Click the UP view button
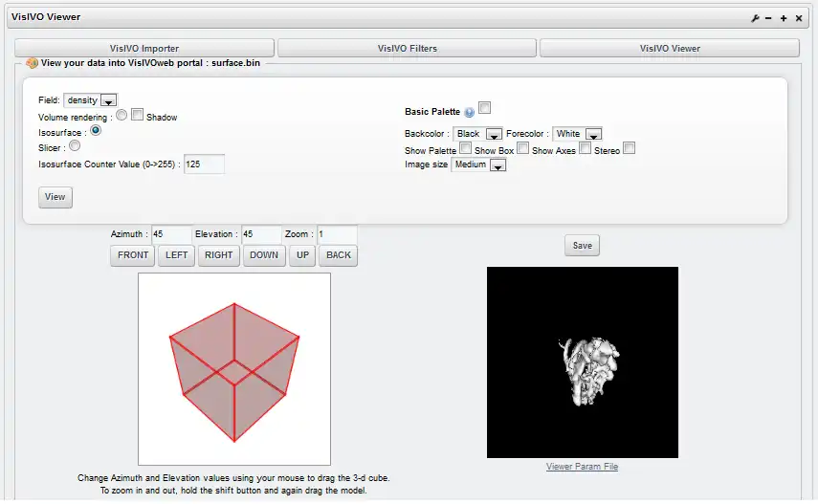This screenshot has height=504, width=818. [302, 255]
